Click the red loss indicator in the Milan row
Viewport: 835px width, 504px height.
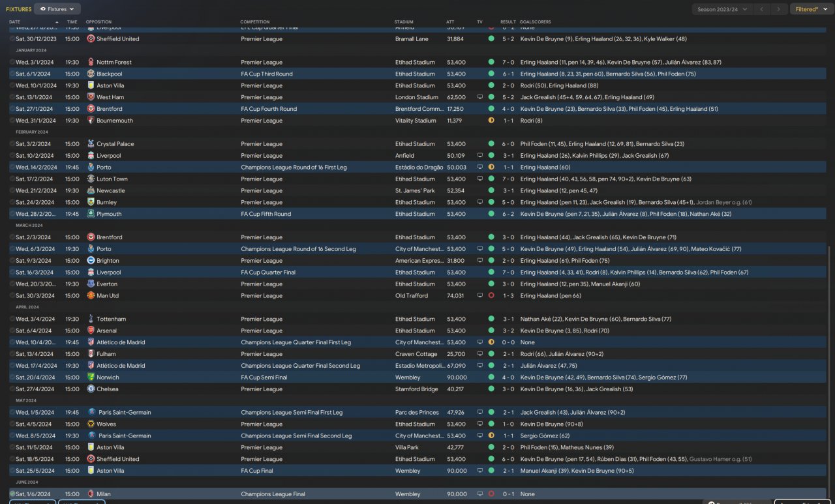(491, 494)
